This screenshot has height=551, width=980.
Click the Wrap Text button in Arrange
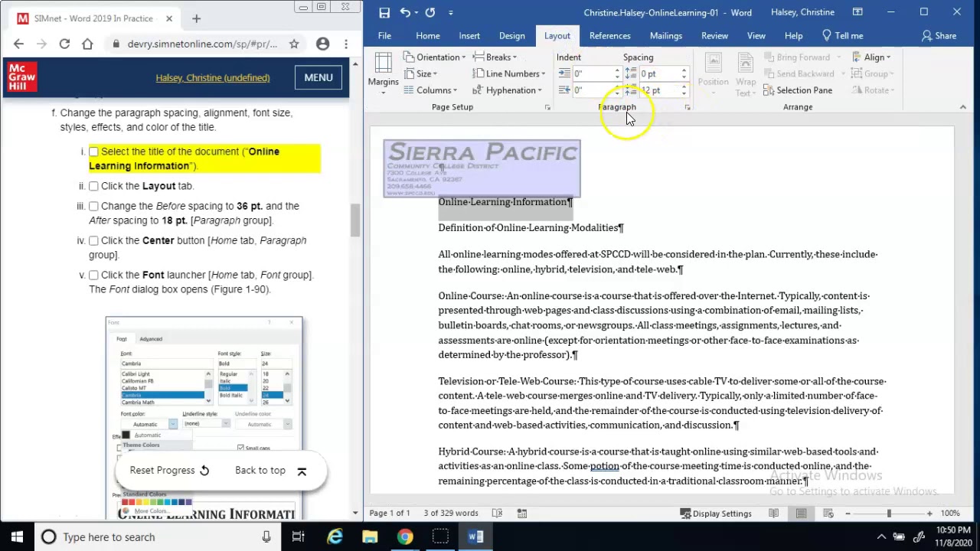click(x=745, y=75)
